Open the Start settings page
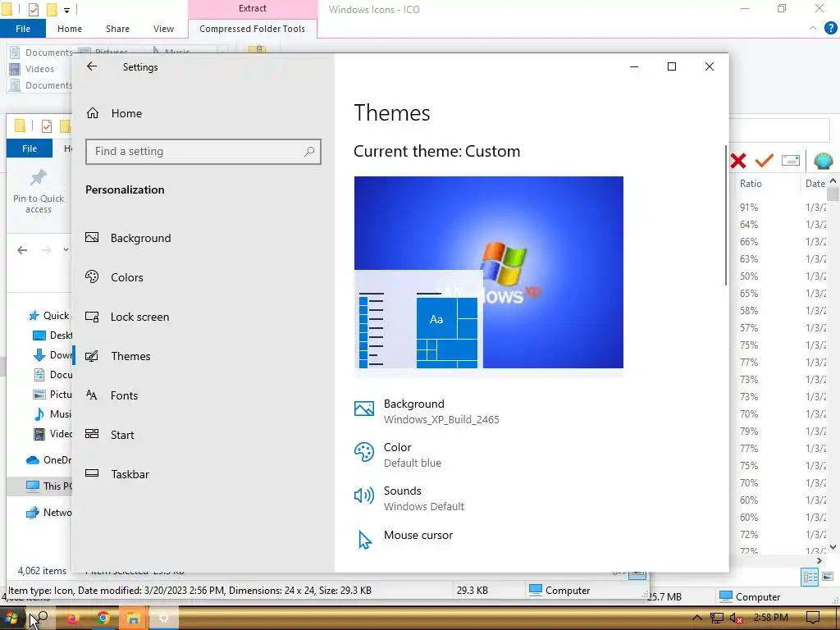Viewport: 840px width, 630px height. pos(110,435)
